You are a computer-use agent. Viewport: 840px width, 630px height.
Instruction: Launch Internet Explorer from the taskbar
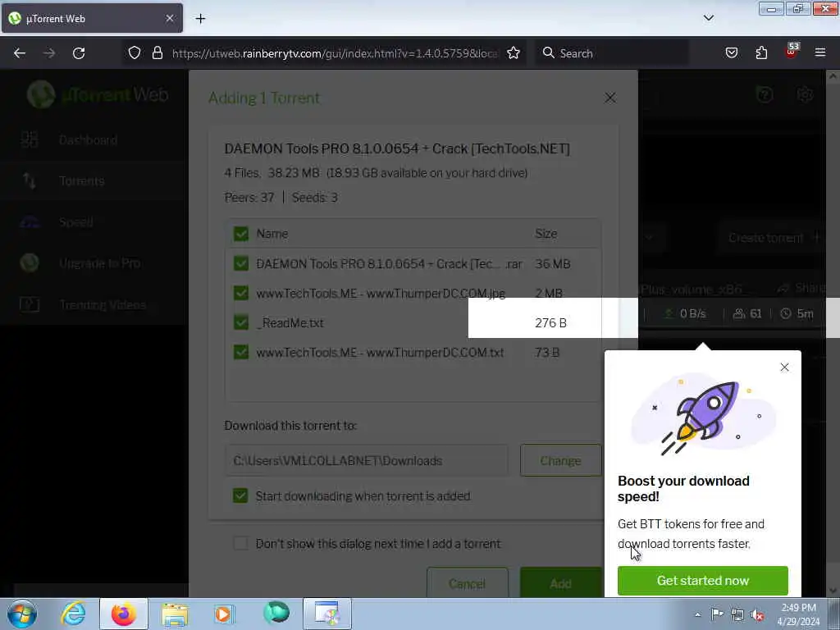pos(73,614)
